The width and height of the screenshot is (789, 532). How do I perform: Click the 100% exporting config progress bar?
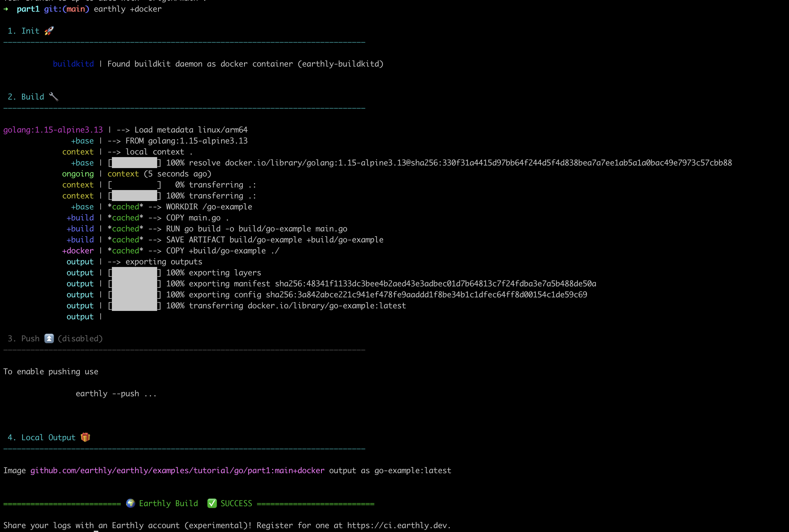[135, 294]
